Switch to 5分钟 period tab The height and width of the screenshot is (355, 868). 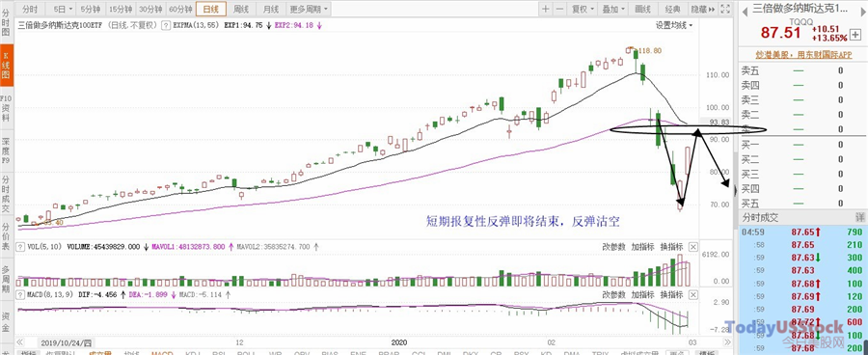click(x=91, y=9)
